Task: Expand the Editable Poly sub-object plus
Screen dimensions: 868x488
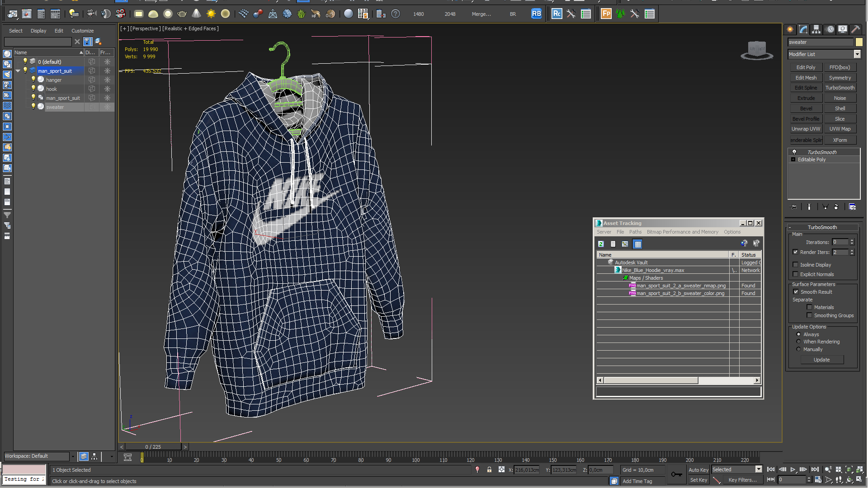Action: [793, 160]
